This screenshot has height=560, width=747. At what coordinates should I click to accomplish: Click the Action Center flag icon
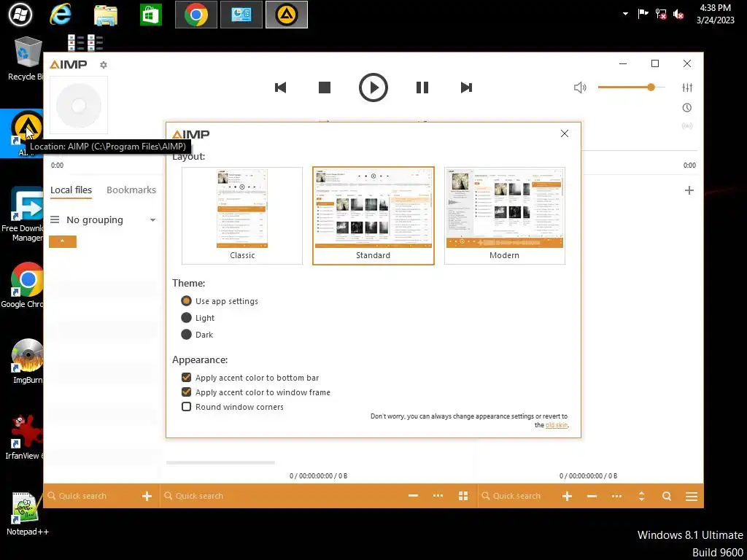643,14
